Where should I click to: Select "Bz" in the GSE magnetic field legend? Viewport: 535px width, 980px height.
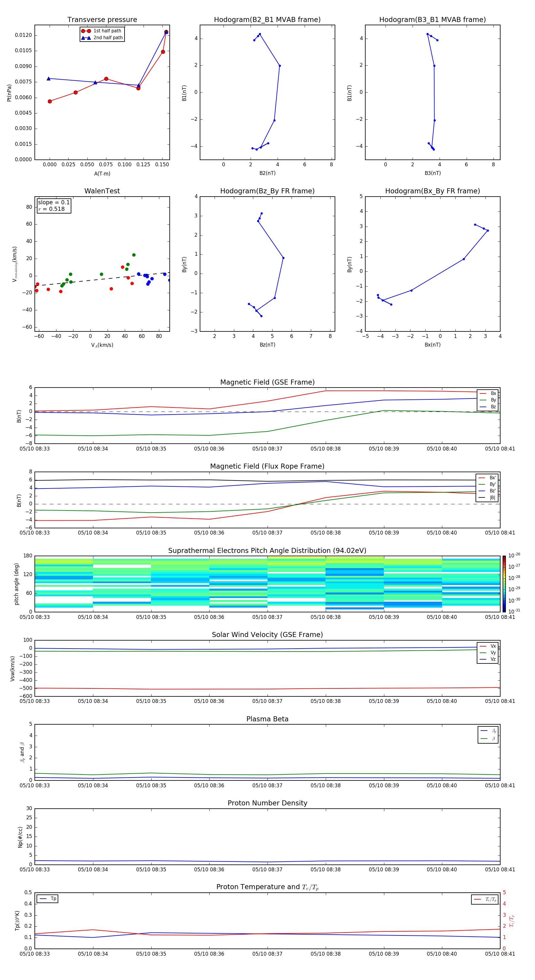tap(488, 407)
